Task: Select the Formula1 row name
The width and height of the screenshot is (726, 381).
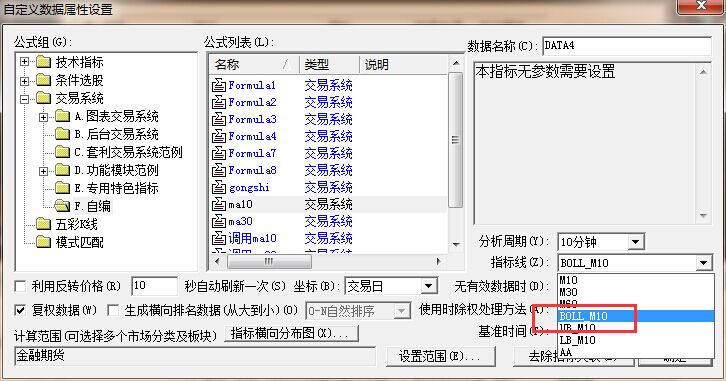Action: pyautogui.click(x=252, y=85)
